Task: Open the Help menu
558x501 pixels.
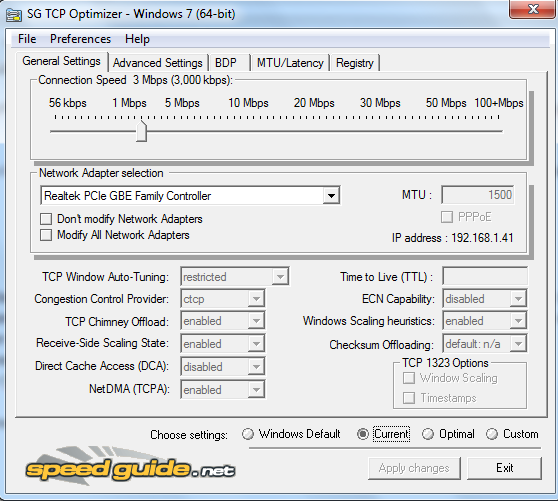Action: tap(137, 39)
